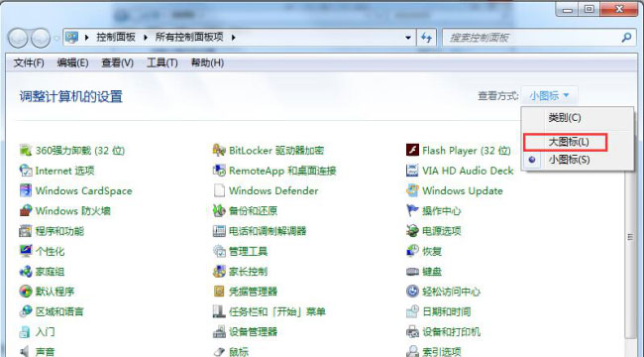Open the 工具(T) menu

pos(162,62)
